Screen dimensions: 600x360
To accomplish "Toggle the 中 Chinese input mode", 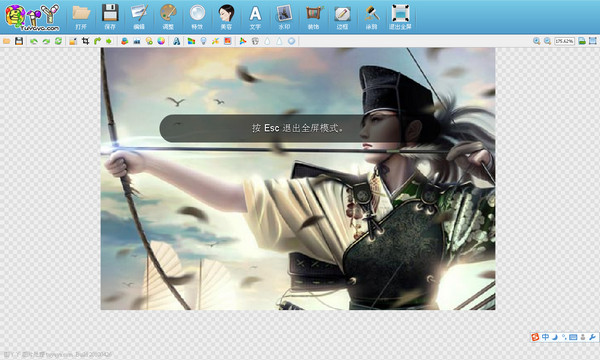I will click(x=545, y=337).
